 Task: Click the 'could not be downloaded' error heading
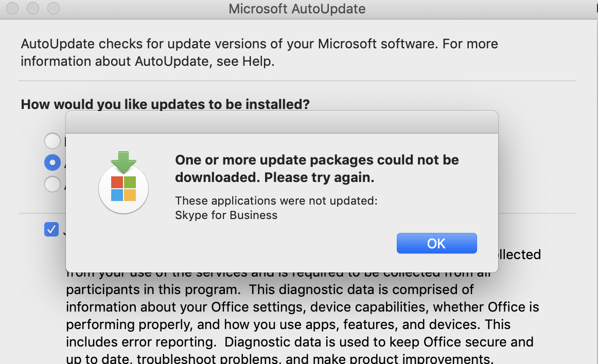(x=317, y=169)
